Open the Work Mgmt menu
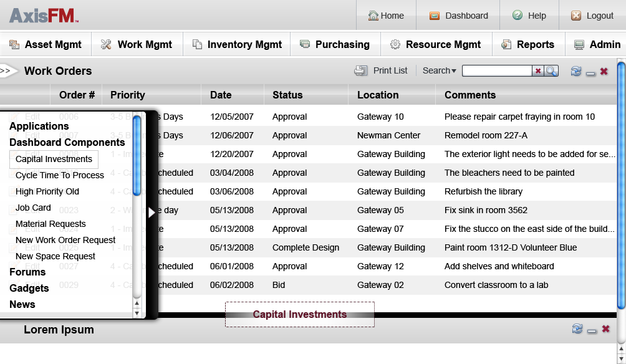This screenshot has height=364, width=626. 137,44
